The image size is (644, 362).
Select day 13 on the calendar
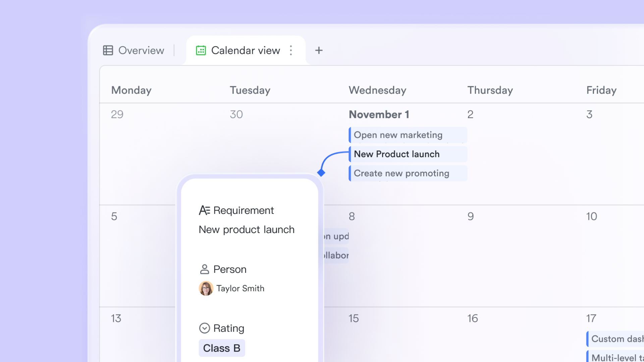pyautogui.click(x=116, y=318)
